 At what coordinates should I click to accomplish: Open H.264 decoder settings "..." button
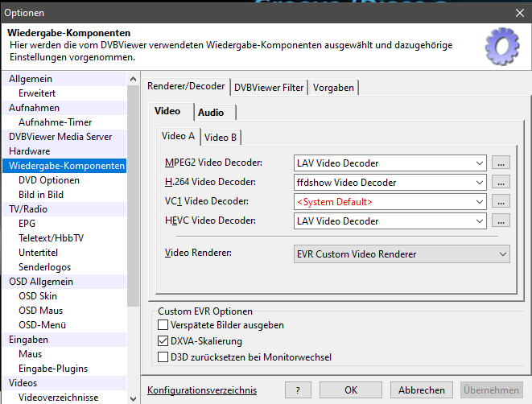tap(501, 183)
